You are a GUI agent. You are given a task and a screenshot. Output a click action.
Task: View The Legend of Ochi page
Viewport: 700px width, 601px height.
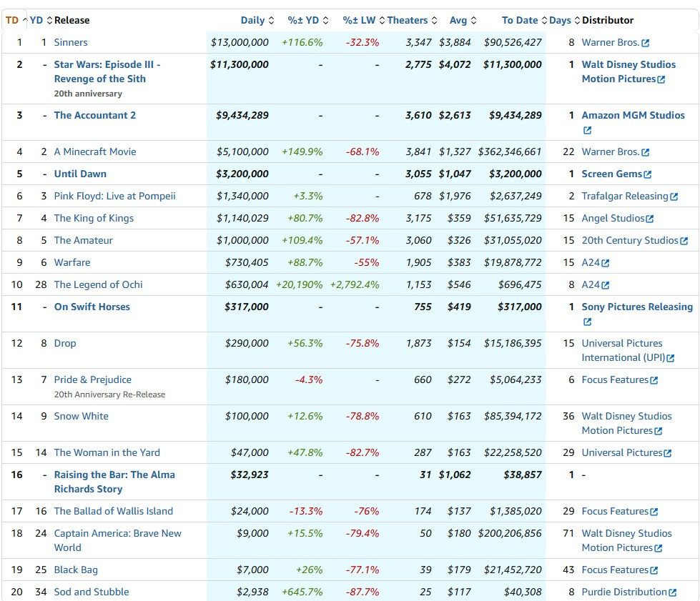[98, 284]
